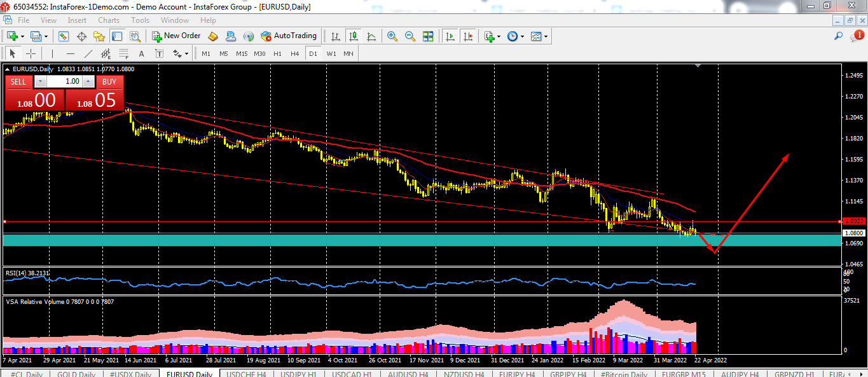Click the New Order button
The width and height of the screenshot is (868, 377).
(x=176, y=36)
